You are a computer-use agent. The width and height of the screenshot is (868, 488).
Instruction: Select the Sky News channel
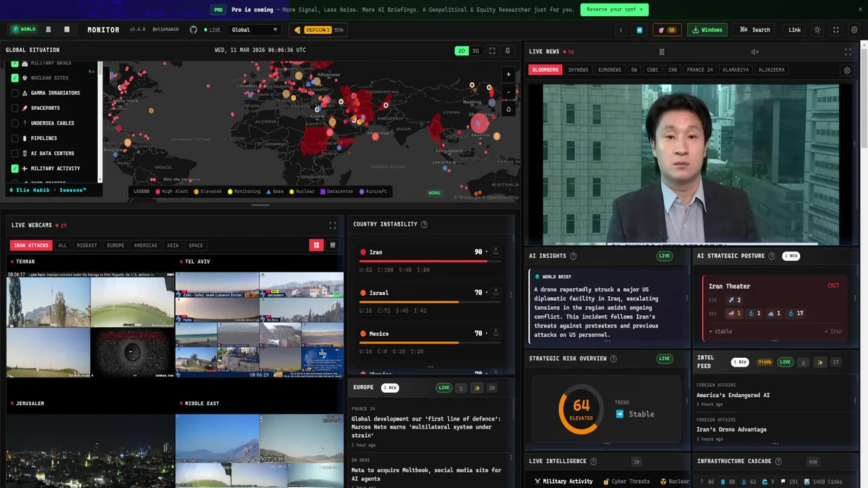click(578, 70)
